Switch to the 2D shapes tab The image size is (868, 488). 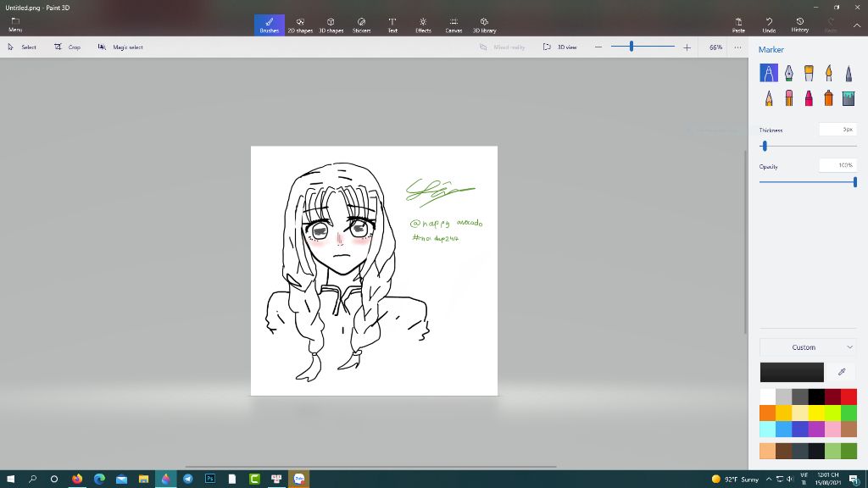click(300, 25)
